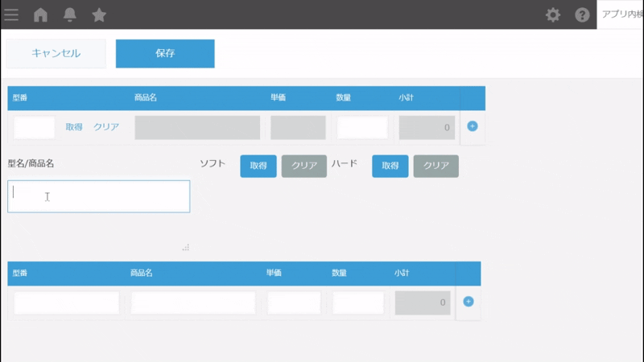Image resolution: width=644 pixels, height=362 pixels.
Task: Open the help question mark icon
Action: [x=582, y=14]
